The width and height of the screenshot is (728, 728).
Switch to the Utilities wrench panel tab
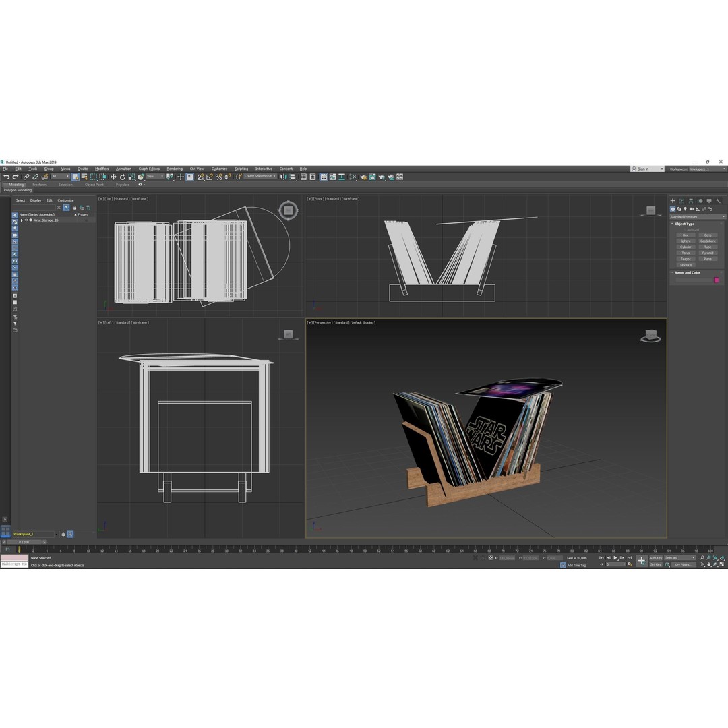[x=719, y=201]
